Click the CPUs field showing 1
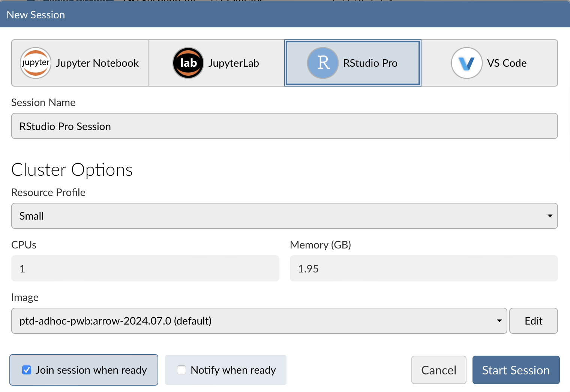This screenshot has width=570, height=392. click(x=145, y=269)
